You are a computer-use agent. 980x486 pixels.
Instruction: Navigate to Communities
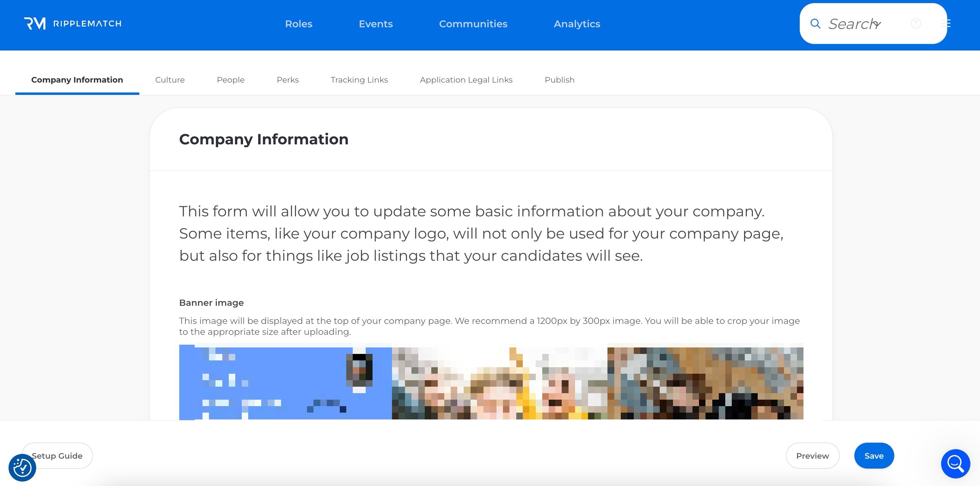(x=473, y=24)
